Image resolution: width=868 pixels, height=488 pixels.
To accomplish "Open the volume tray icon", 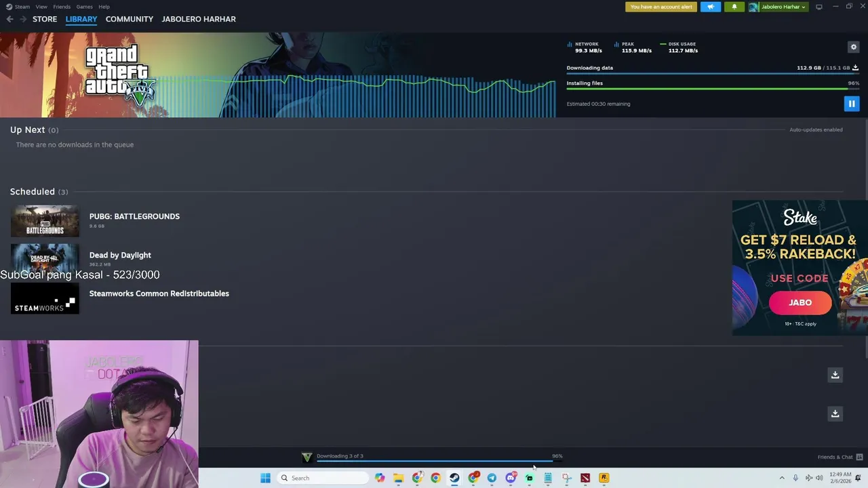I will pos(819,478).
